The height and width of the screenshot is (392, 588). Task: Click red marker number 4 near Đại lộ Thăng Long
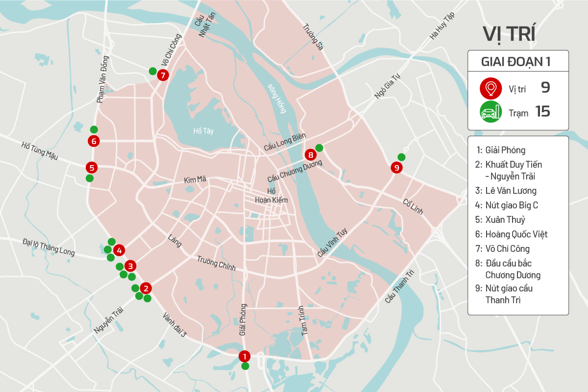tap(118, 250)
